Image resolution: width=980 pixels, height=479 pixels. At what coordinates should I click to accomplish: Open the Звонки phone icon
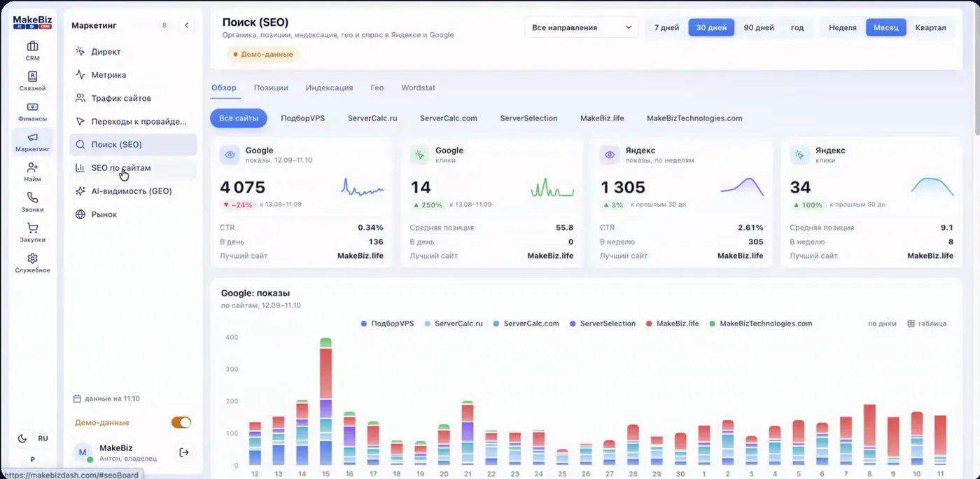tap(32, 197)
